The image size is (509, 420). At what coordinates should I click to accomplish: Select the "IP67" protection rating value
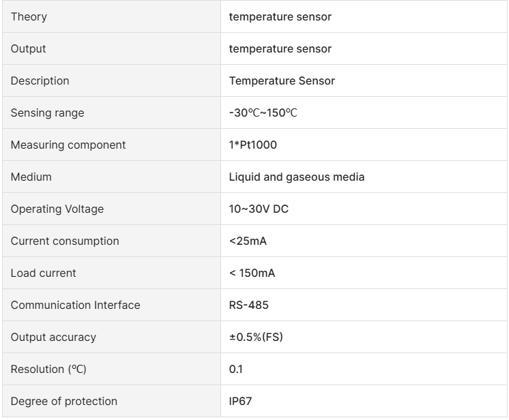(240, 401)
